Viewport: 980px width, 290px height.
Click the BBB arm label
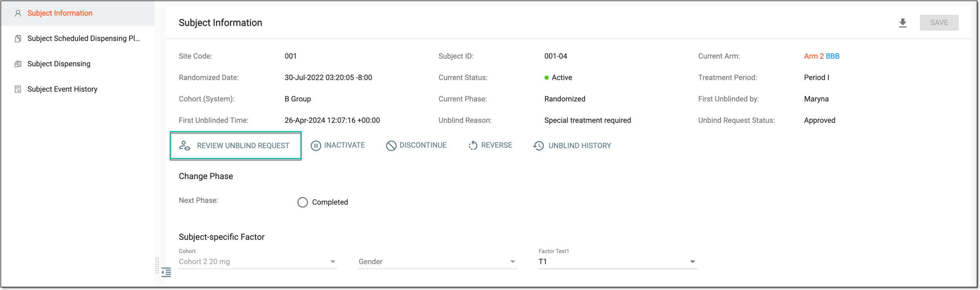pos(833,56)
